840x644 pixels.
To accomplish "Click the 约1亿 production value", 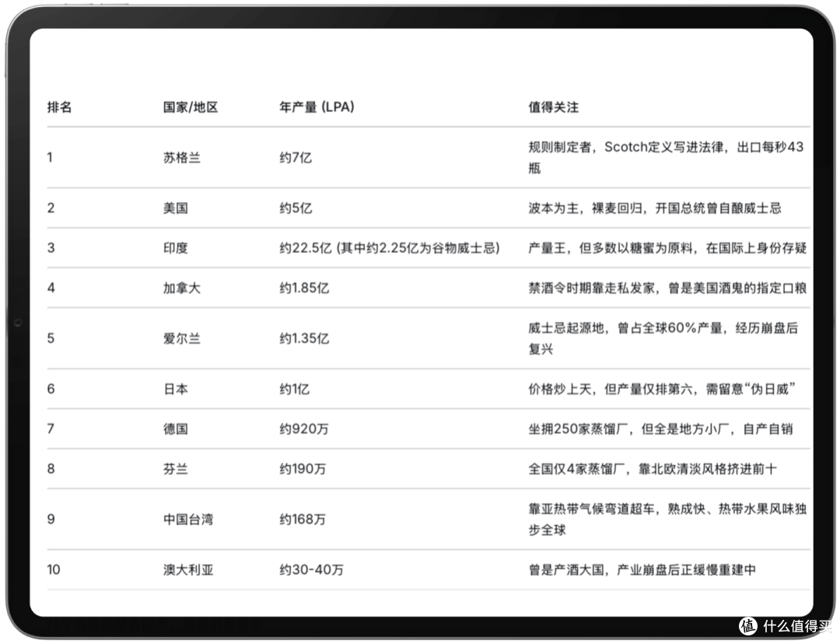I will 295,389.
